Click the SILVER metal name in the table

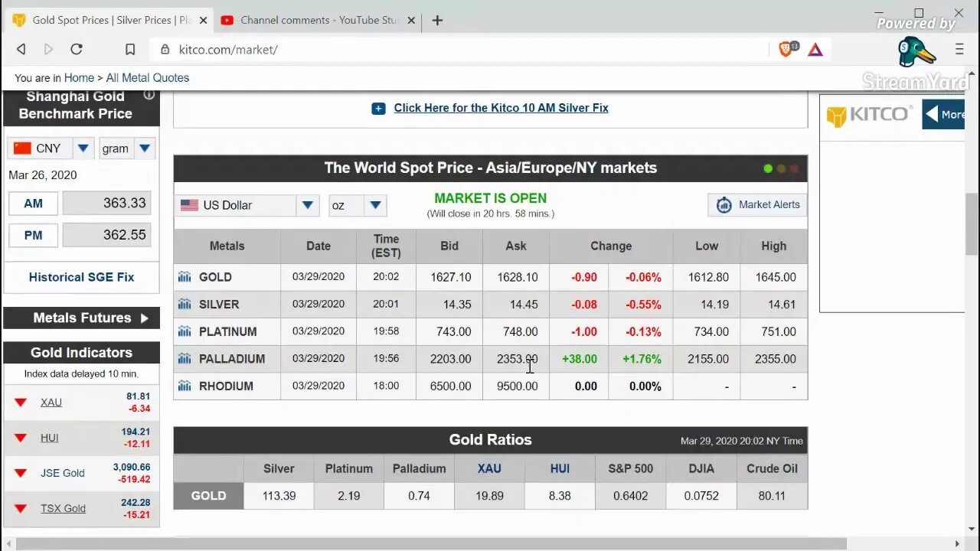tap(219, 304)
